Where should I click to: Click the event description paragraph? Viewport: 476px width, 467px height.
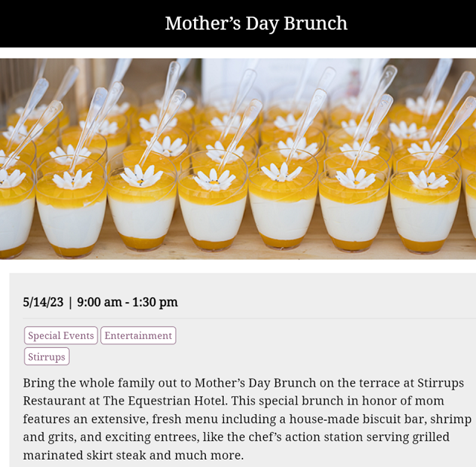pyautogui.click(x=248, y=419)
